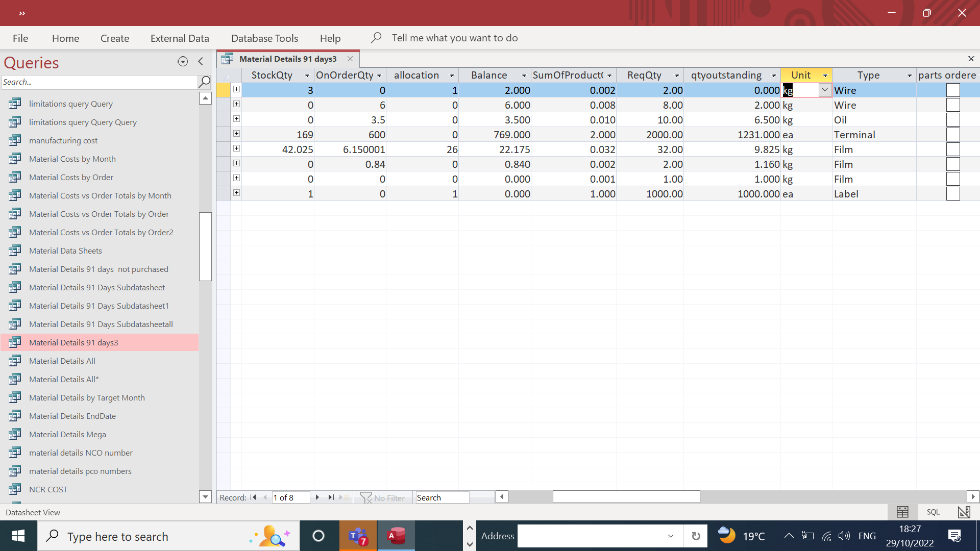Click the Search field in record navigation
The width and height of the screenshot is (980, 551).
coord(442,497)
